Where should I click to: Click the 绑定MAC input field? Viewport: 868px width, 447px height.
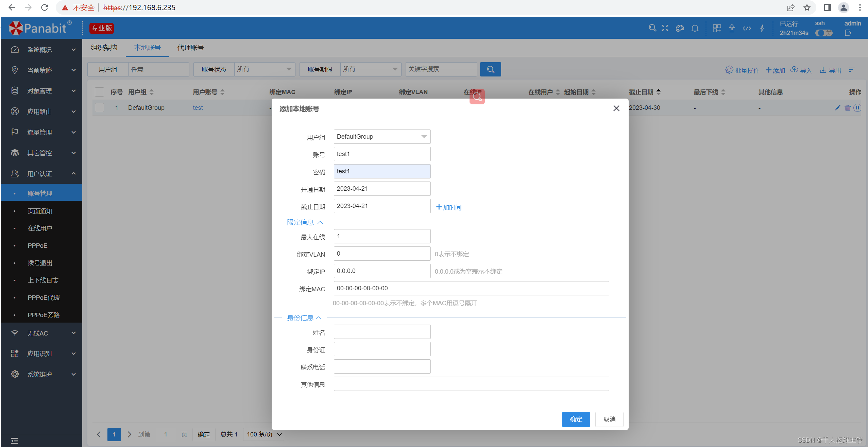click(x=471, y=288)
